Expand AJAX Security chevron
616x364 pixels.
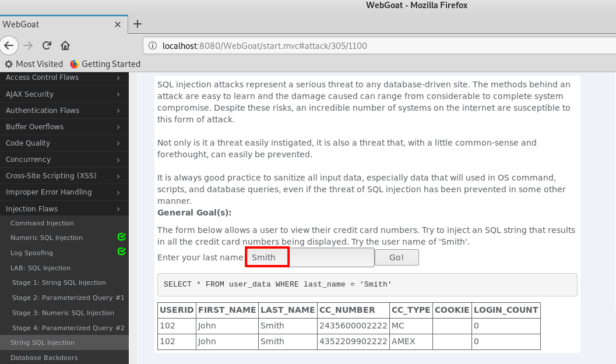[118, 94]
